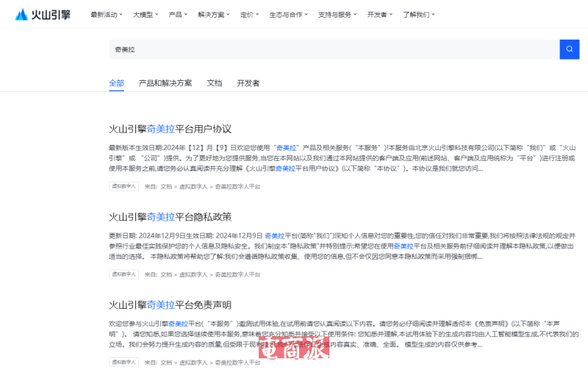The height and width of the screenshot is (375, 588).
Task: Click snippet text starting 最新版本生效日期
Action: (x=342, y=158)
